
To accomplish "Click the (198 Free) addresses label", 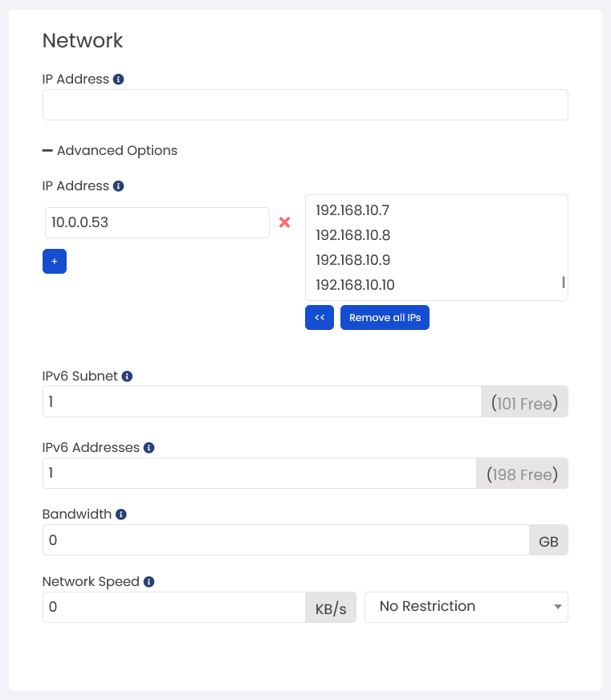I will click(522, 474).
